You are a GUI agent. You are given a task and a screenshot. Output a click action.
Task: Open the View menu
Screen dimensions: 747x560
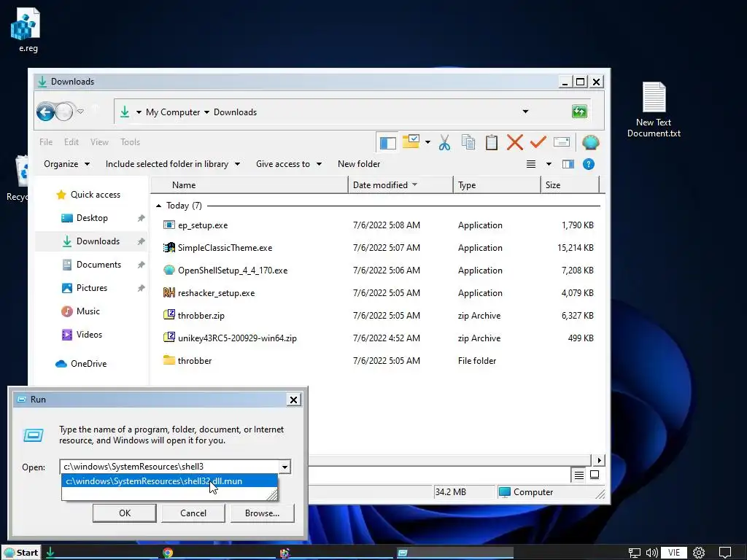99,142
